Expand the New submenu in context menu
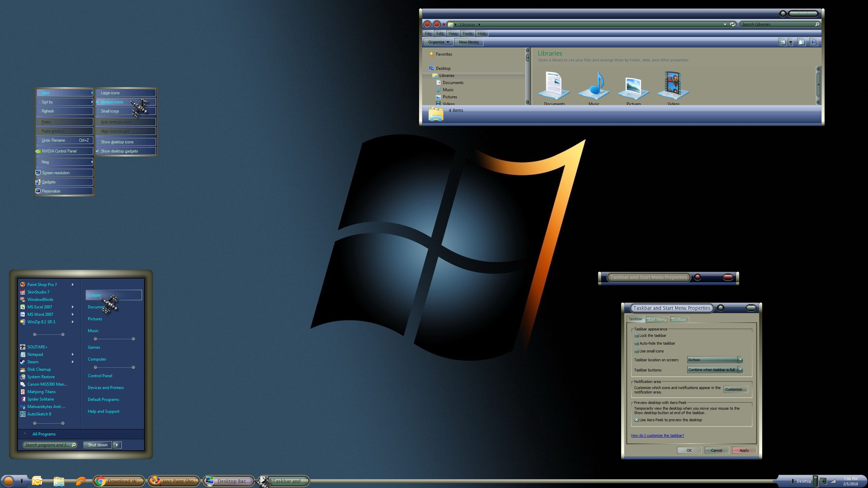Image resolution: width=868 pixels, height=488 pixels. click(65, 162)
